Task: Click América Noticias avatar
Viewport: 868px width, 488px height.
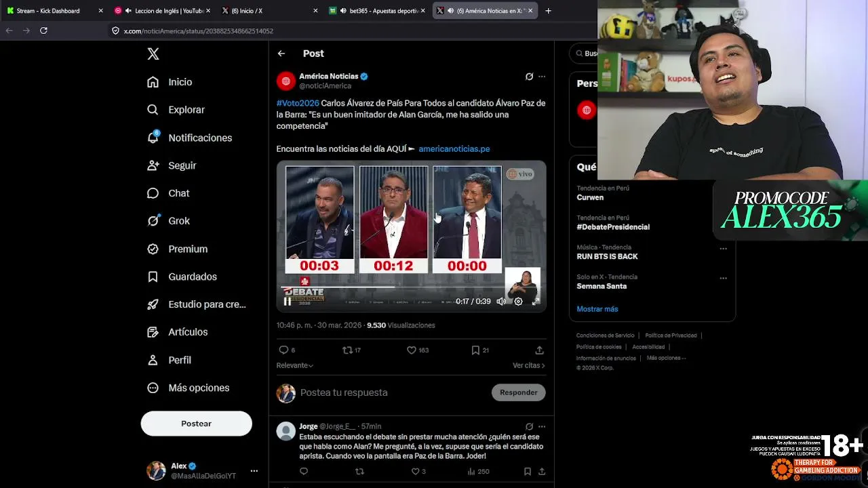Action: click(x=285, y=81)
